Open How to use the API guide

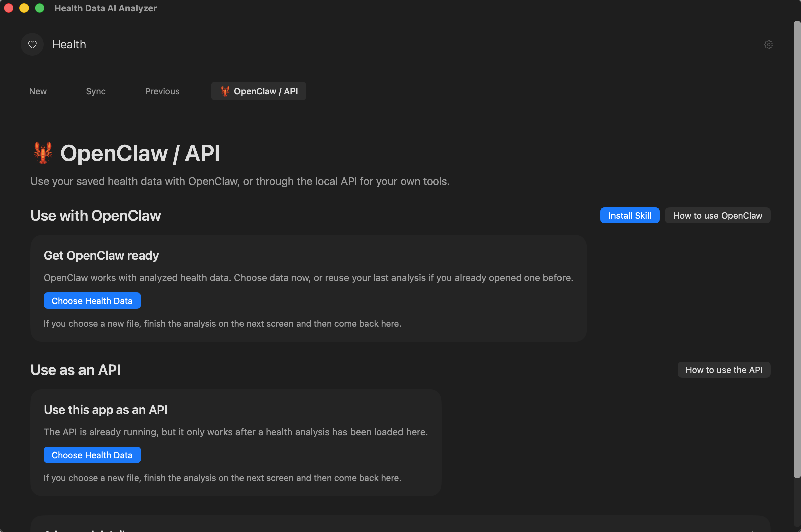click(x=724, y=370)
